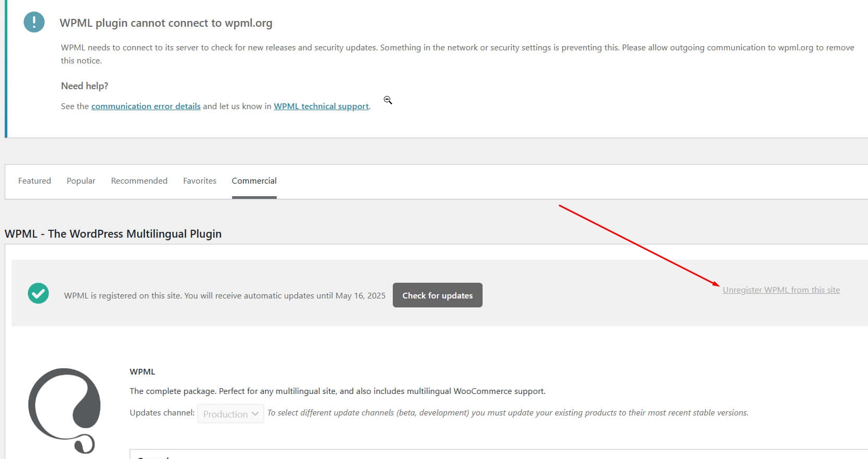Screen dimensions: 868x459
Task: Open the Production updates channel dropdown
Action: [231, 414]
